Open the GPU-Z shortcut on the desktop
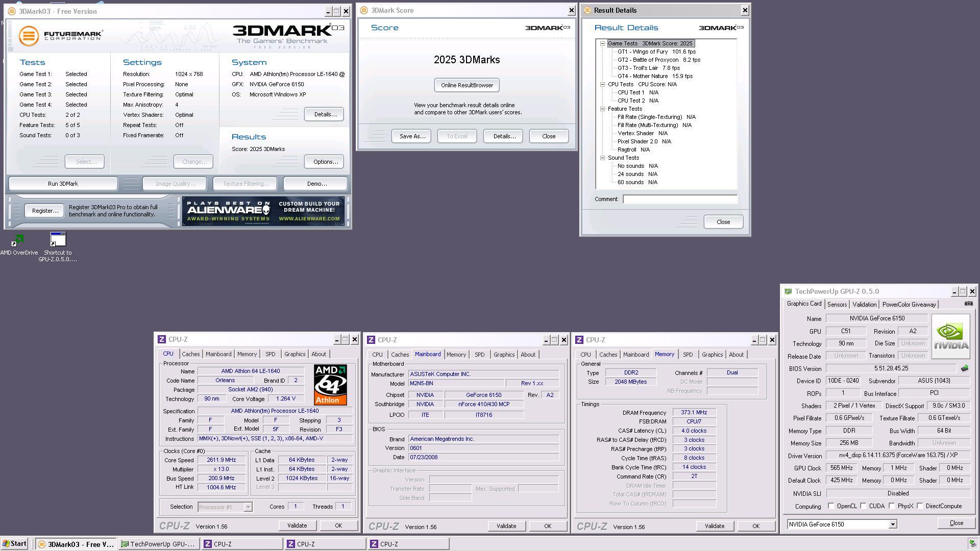 [58, 247]
